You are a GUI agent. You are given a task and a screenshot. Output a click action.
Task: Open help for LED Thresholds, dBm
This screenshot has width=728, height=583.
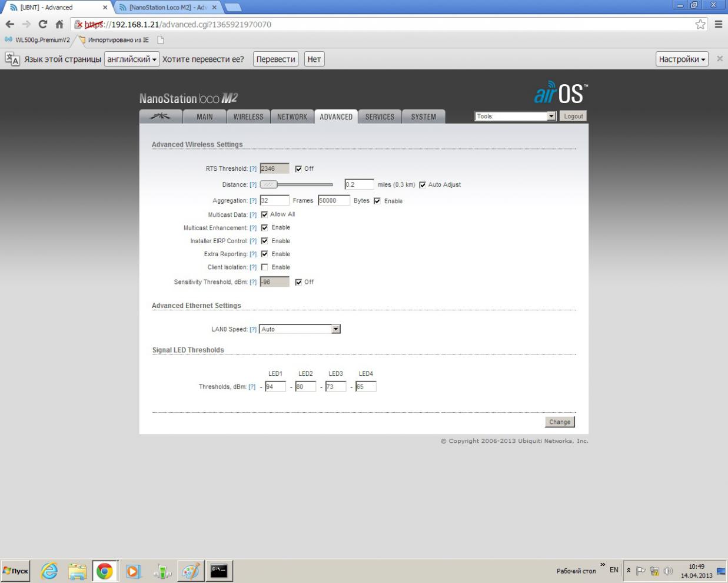pyautogui.click(x=252, y=387)
